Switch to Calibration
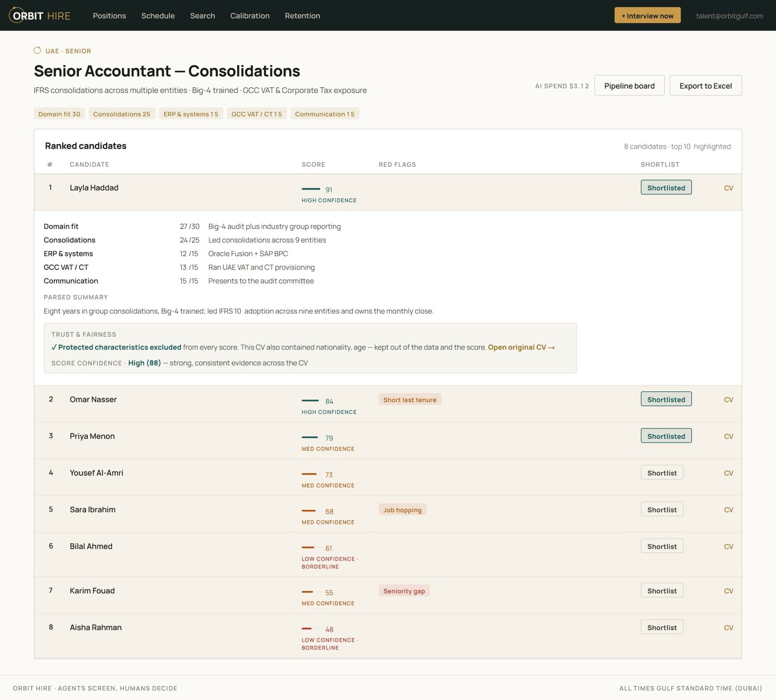Viewport: 776px width, 700px height. coord(250,16)
